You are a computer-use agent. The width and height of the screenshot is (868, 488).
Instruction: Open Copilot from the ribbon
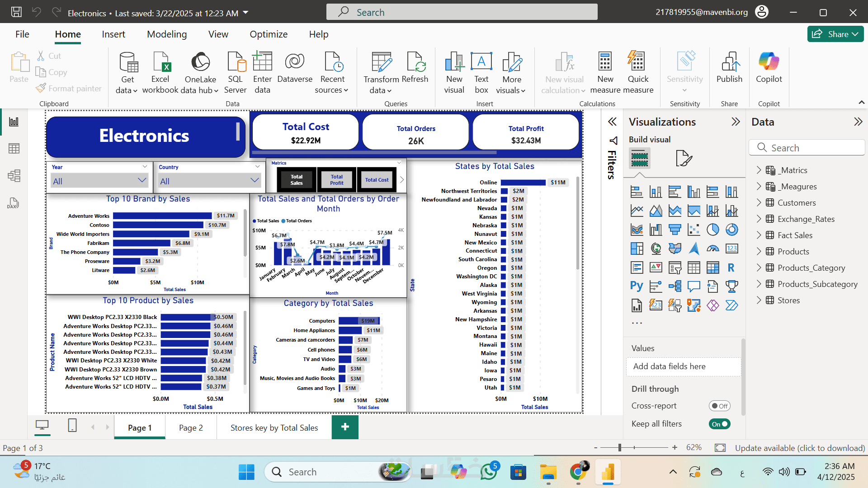[769, 68]
